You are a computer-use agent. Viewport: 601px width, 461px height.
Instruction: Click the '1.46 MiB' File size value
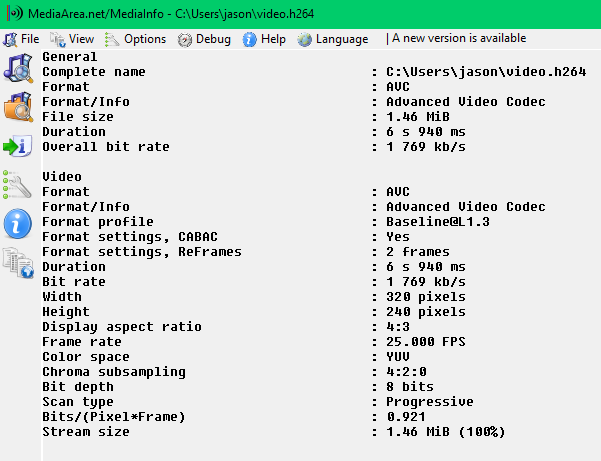point(418,116)
